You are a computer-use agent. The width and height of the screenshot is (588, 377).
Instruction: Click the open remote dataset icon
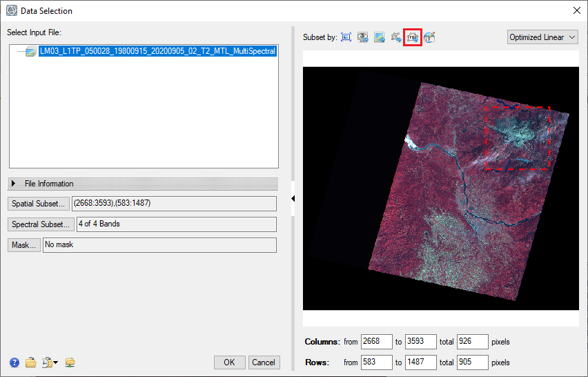(x=70, y=362)
